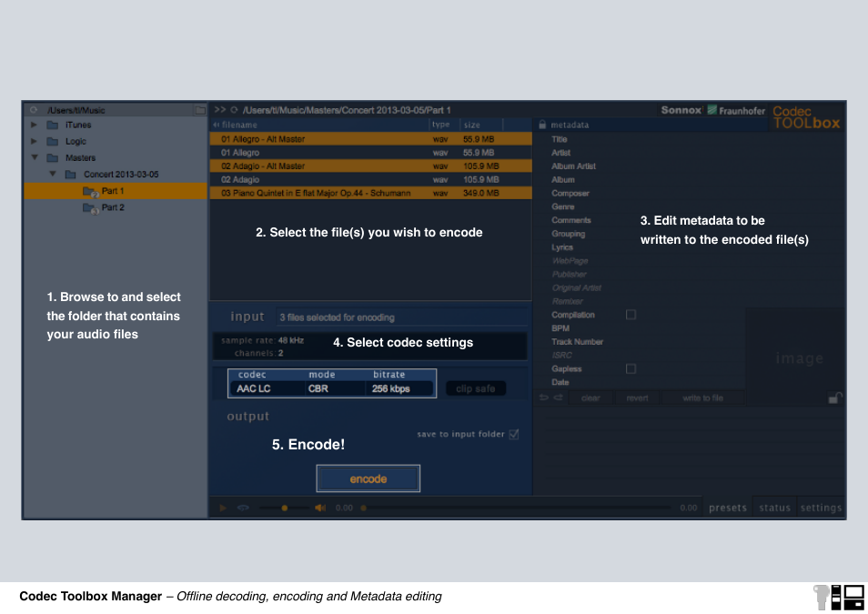Refresh the file list using the path bar icon
The width and height of the screenshot is (868, 614).
(234, 110)
